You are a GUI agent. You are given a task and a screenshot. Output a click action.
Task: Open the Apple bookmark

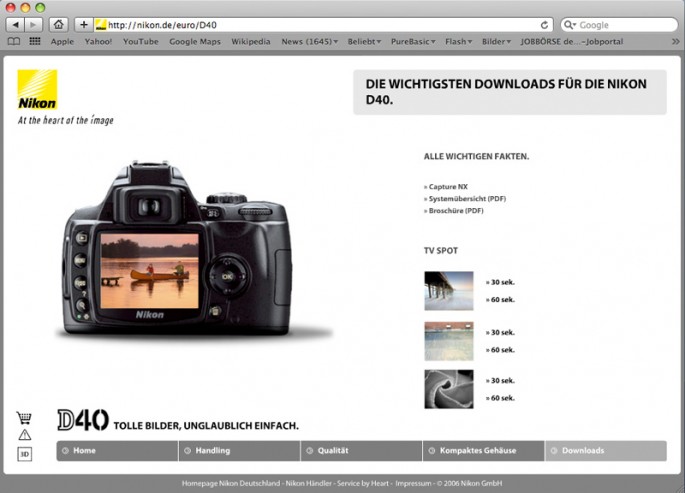pos(62,41)
